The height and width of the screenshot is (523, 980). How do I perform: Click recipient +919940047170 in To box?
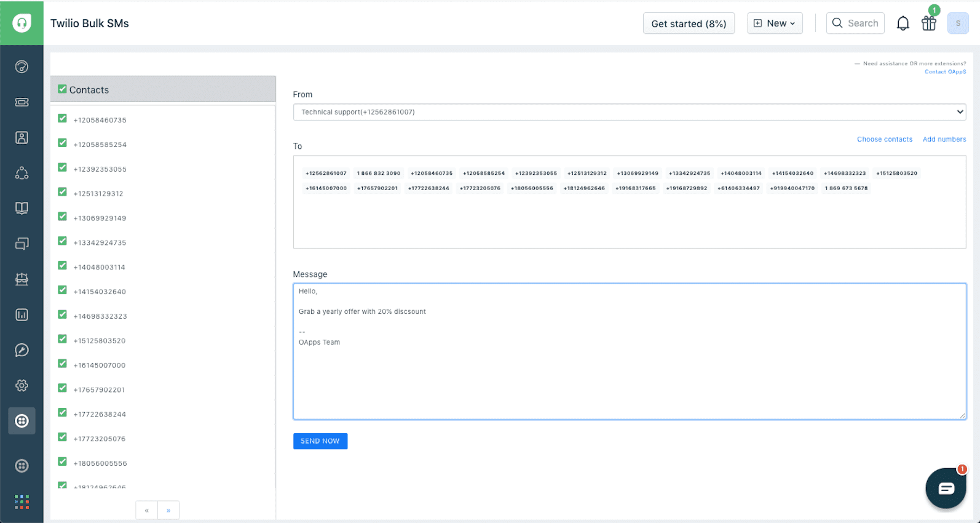792,188
